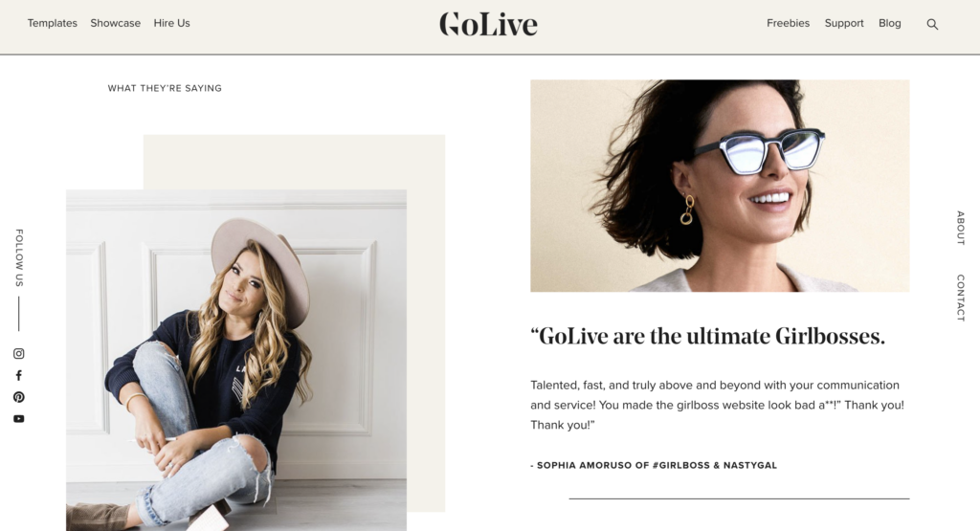This screenshot has width=980, height=531.
Task: Open the YouTube social icon
Action: point(19,419)
